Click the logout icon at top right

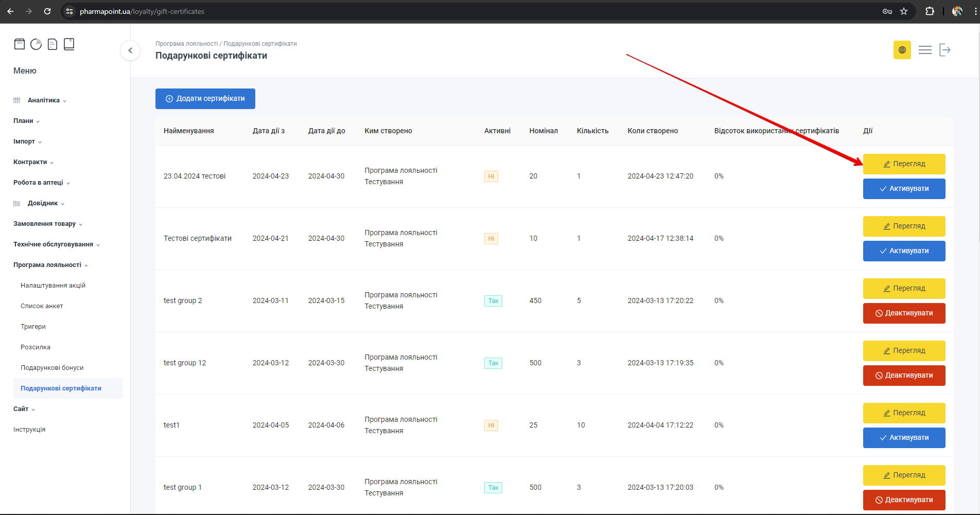coord(944,50)
